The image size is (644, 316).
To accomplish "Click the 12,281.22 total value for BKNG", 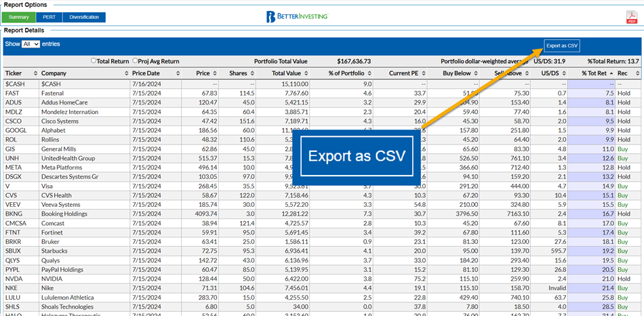I will (295, 214).
